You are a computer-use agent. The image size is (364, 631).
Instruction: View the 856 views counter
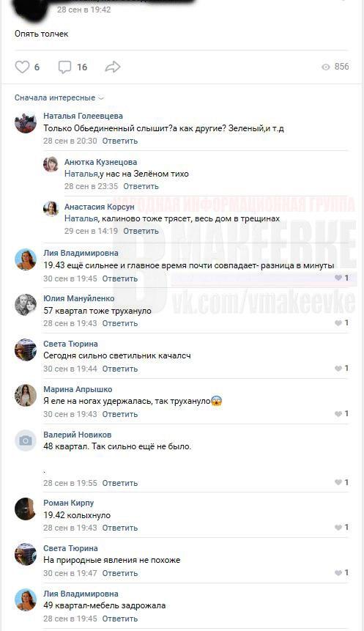(x=335, y=67)
